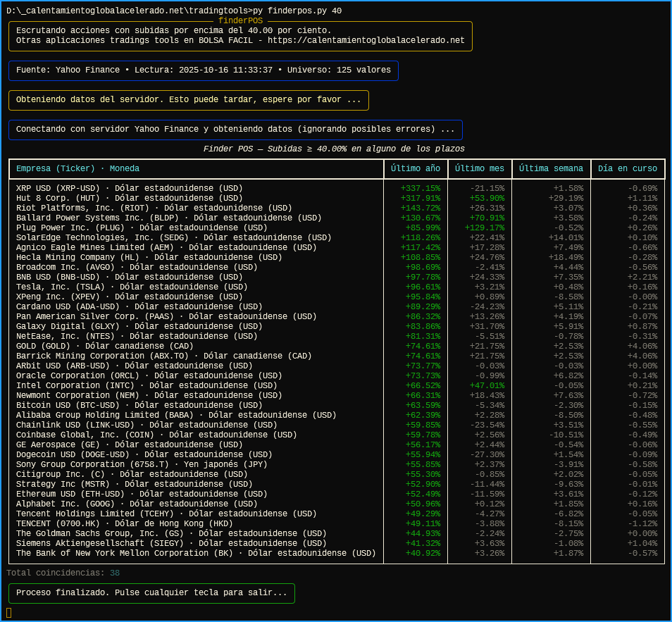Click the terminal cursor at the bottom
The width and height of the screenshot is (672, 622).
[x=9, y=612]
